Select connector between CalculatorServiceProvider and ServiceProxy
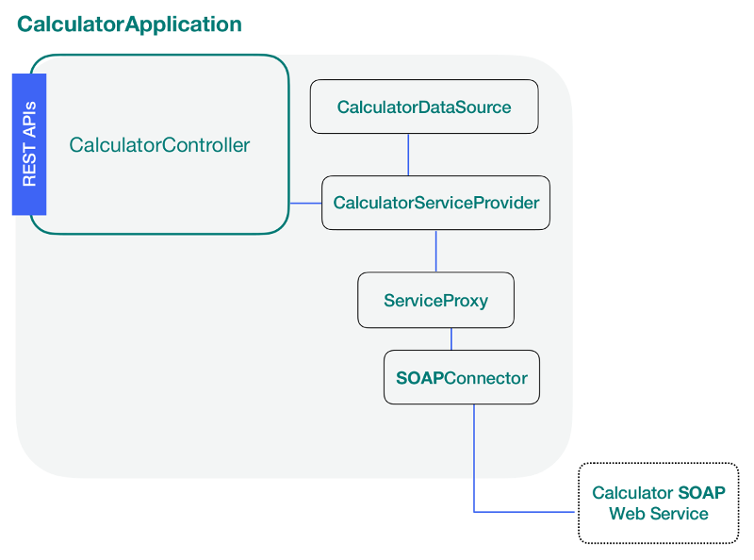Viewport: 754px width, 560px height. click(435, 251)
